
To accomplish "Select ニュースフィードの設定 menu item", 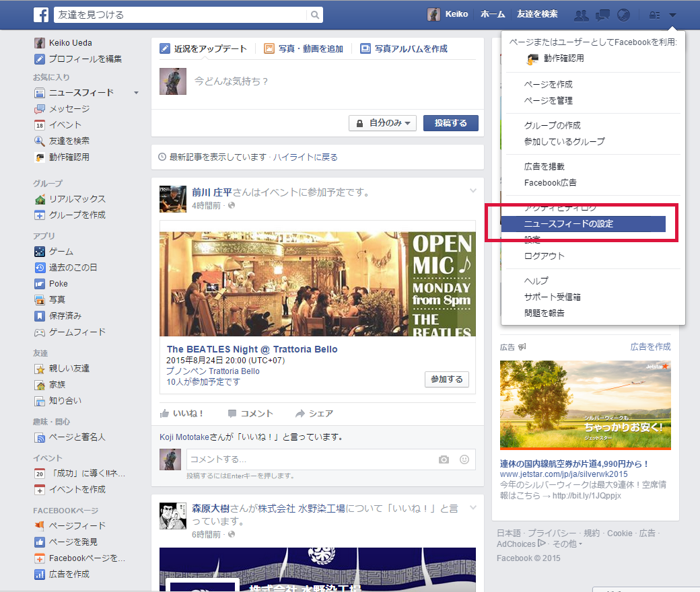I will [x=583, y=224].
